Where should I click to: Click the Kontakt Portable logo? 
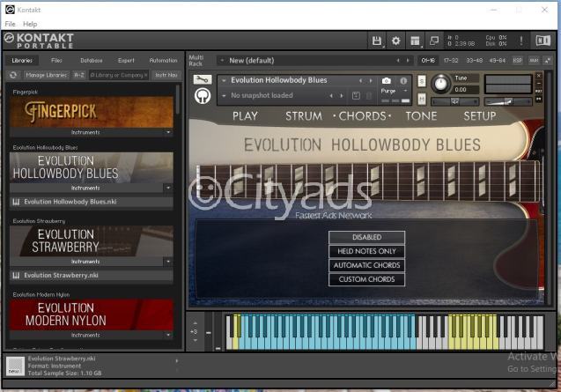coord(39,41)
